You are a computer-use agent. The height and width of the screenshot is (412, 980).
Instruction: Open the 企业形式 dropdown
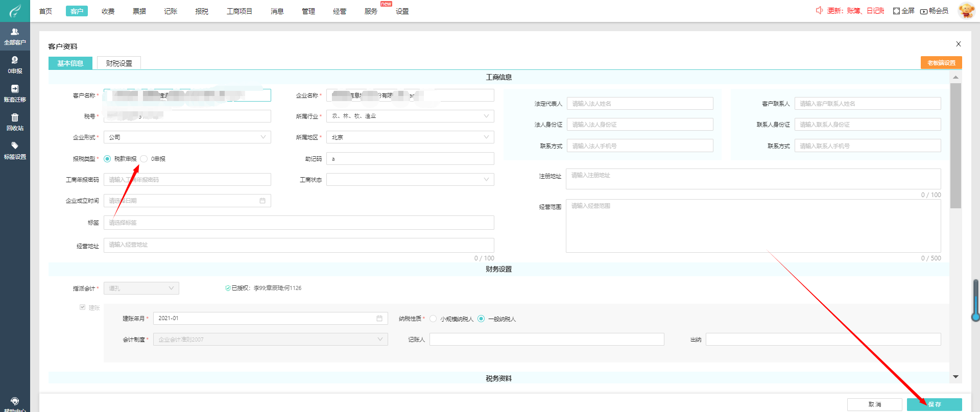187,137
